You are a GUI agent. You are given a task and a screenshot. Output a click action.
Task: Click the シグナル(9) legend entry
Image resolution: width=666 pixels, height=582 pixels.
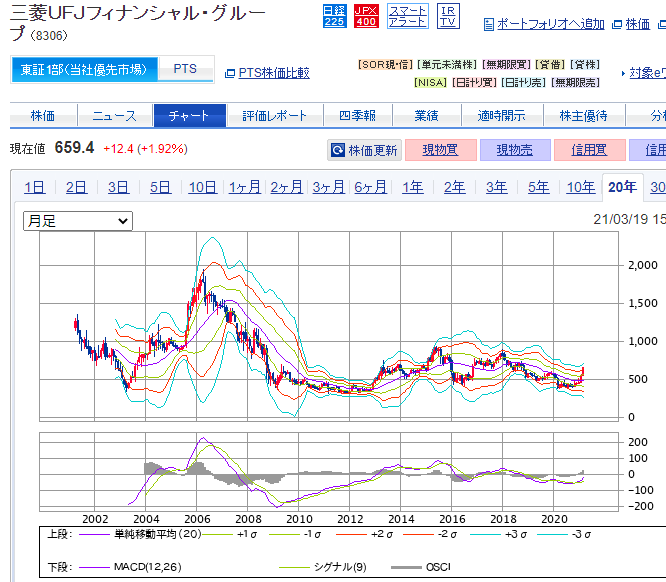point(340,567)
